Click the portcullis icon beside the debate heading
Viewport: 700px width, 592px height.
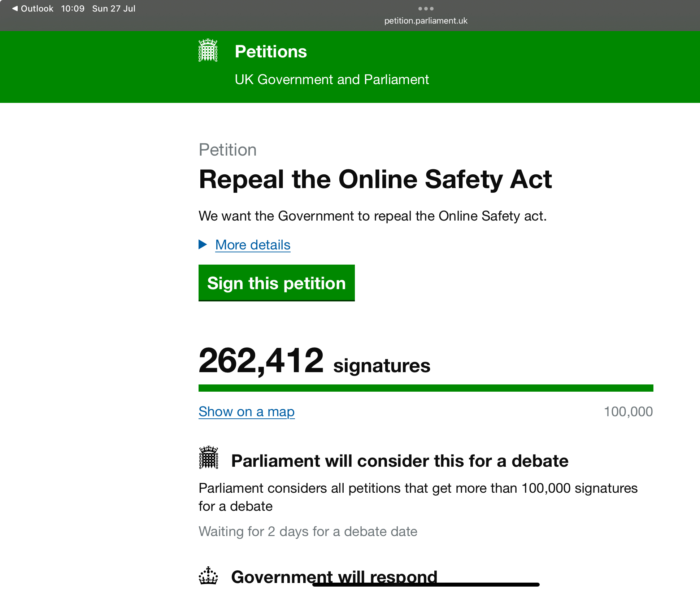click(x=209, y=457)
